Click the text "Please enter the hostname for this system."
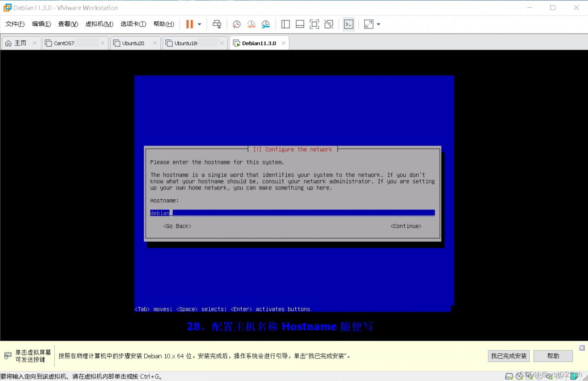The image size is (588, 381). 217,162
